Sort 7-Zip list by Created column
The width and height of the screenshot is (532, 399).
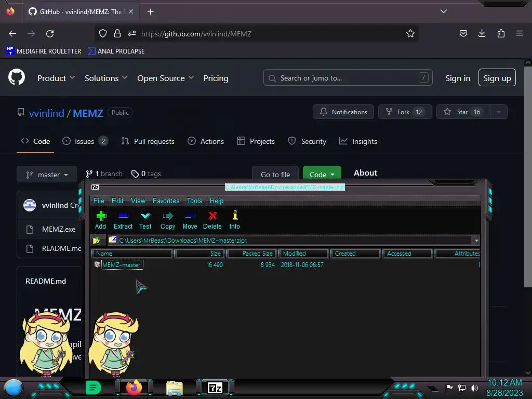[355, 254]
